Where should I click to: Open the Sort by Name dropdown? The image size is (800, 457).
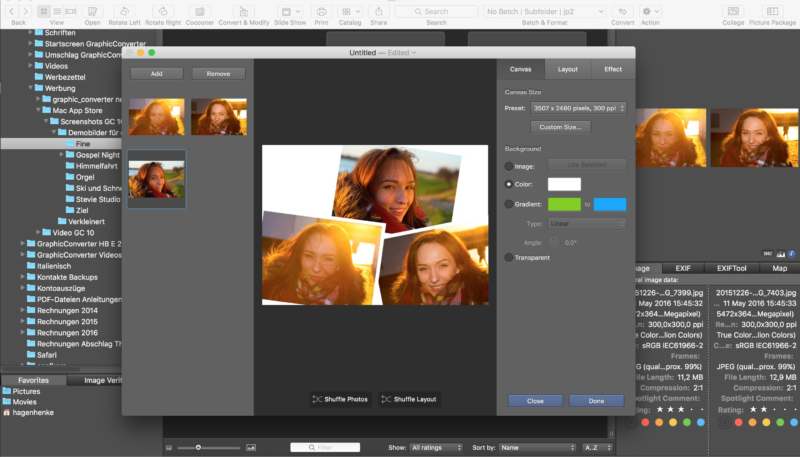536,447
